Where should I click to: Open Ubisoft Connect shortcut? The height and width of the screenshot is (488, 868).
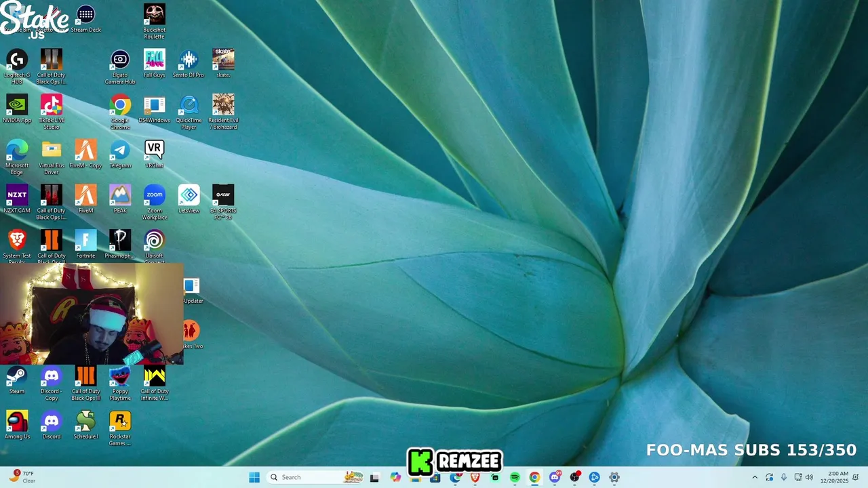[154, 247]
